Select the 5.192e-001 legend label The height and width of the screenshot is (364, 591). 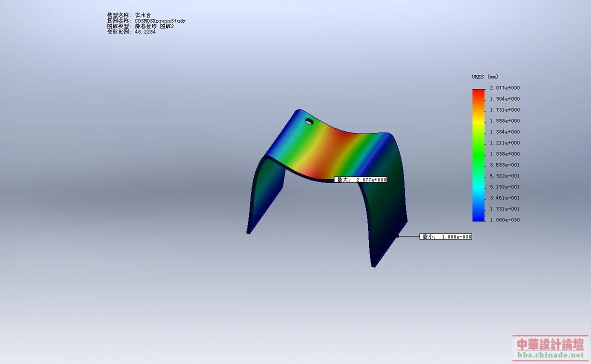(x=504, y=187)
